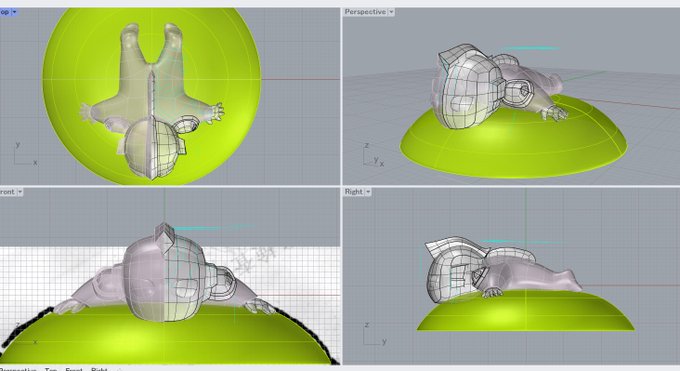The height and width of the screenshot is (371, 680).
Task: Activate the Top viewport title label
Action: tap(4, 12)
